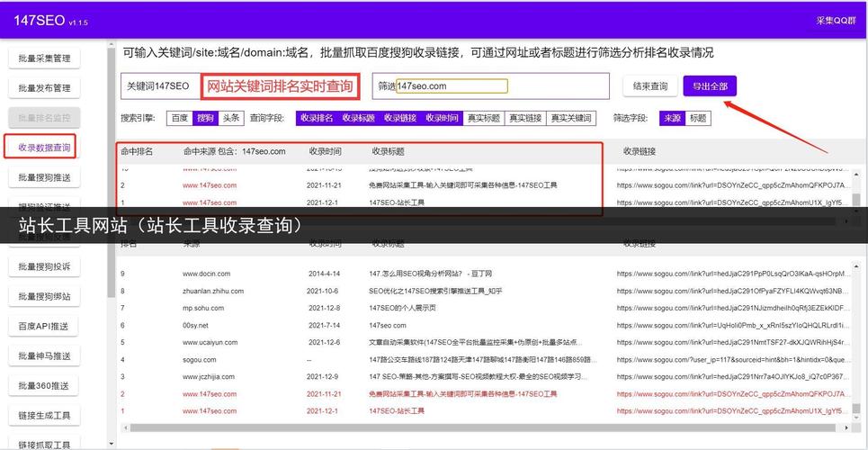Select 搜狗 search engine option
This screenshot has width=868, height=450.
pyautogui.click(x=205, y=118)
